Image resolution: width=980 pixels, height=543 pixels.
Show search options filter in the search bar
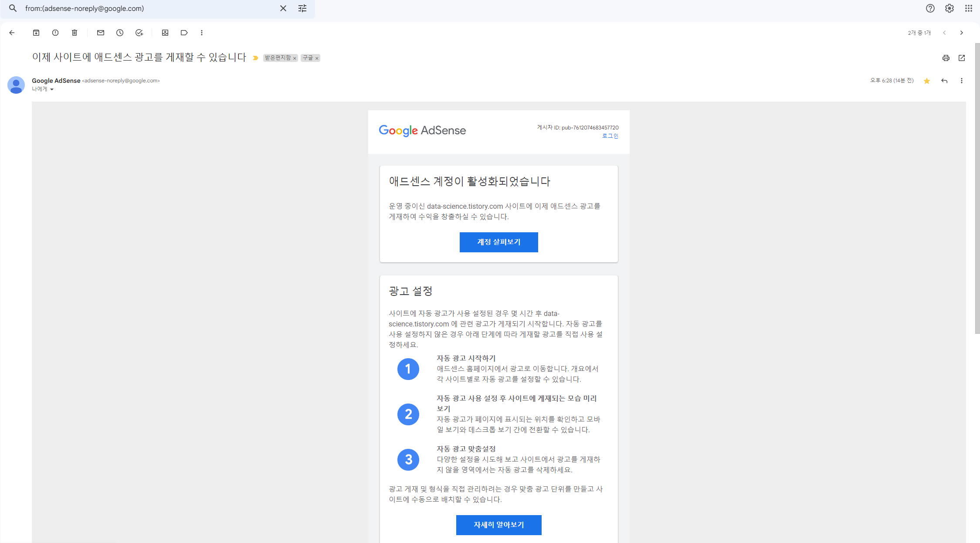point(302,8)
